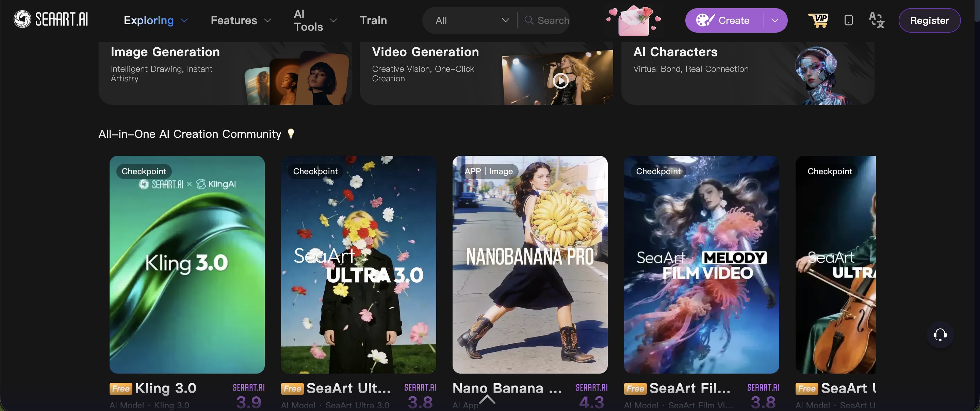Open the VIP shopping cart
The height and width of the screenshot is (411, 980).
819,20
